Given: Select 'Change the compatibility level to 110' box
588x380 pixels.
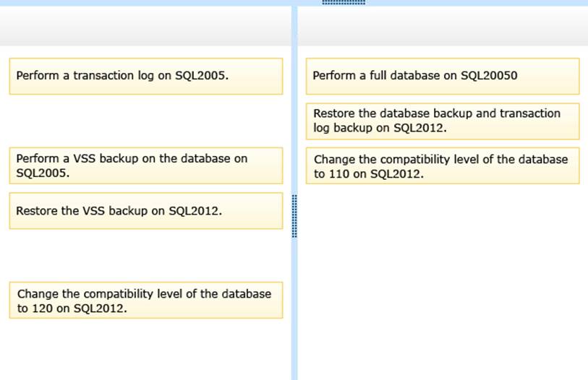Looking at the screenshot, I should (442, 165).
